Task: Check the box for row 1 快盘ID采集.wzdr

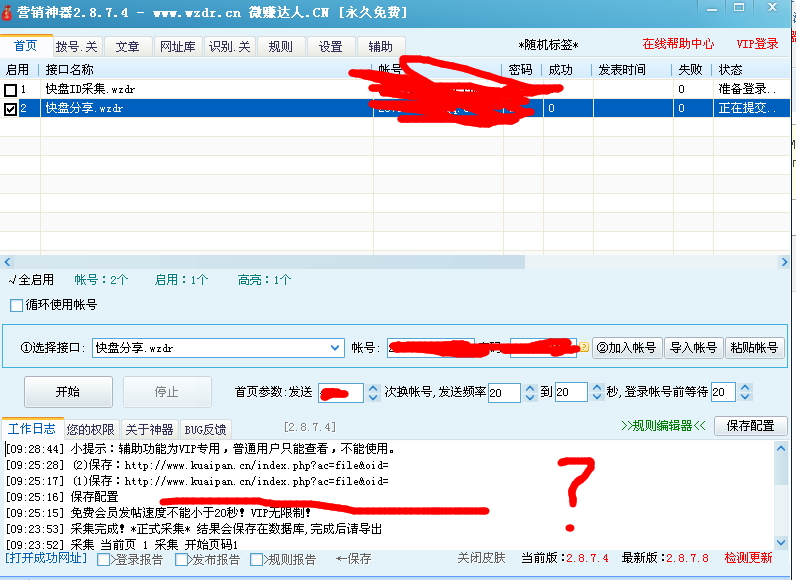Action: [11, 90]
